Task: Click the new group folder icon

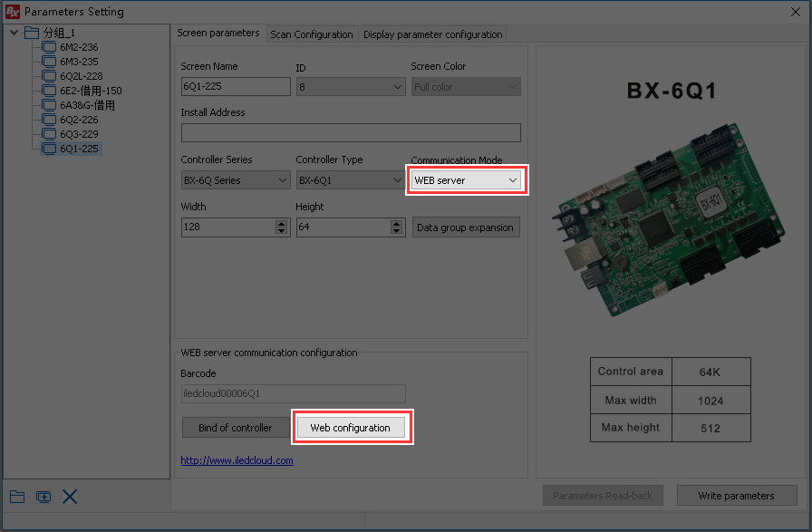Action: coord(17,497)
